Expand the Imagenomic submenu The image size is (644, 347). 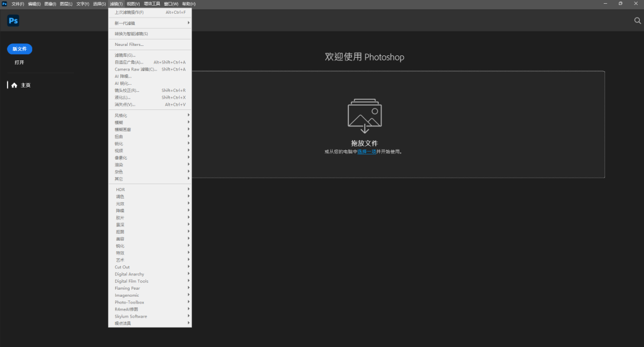[x=150, y=295]
